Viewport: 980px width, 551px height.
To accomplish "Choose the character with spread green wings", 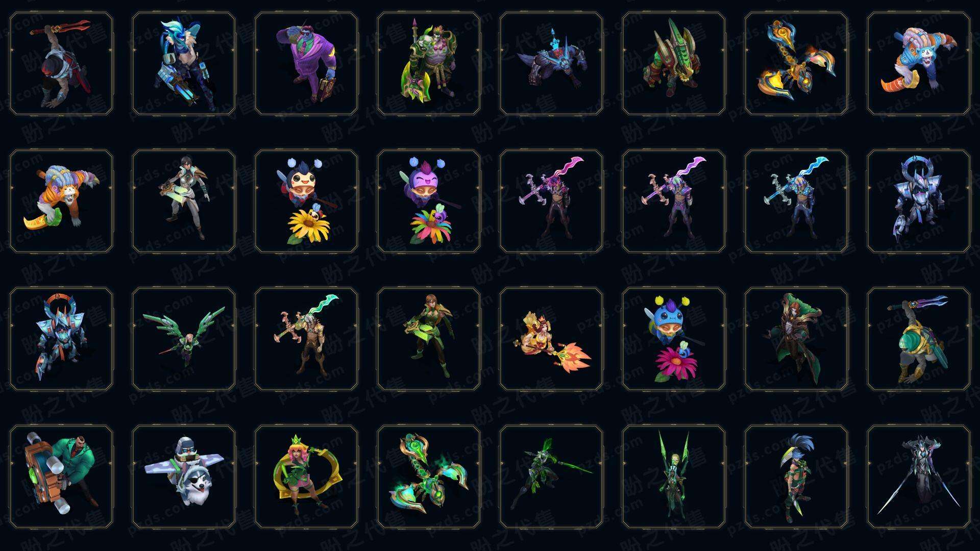I will (x=184, y=339).
